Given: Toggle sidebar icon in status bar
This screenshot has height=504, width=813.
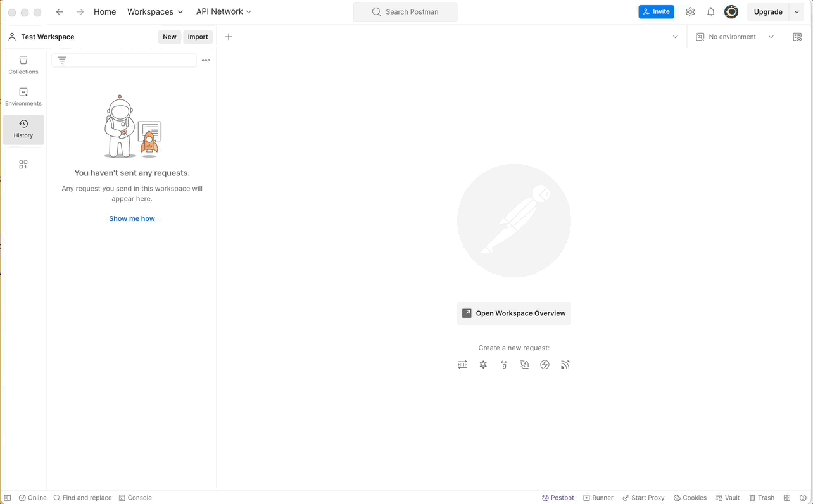Looking at the screenshot, I should pyautogui.click(x=8, y=498).
